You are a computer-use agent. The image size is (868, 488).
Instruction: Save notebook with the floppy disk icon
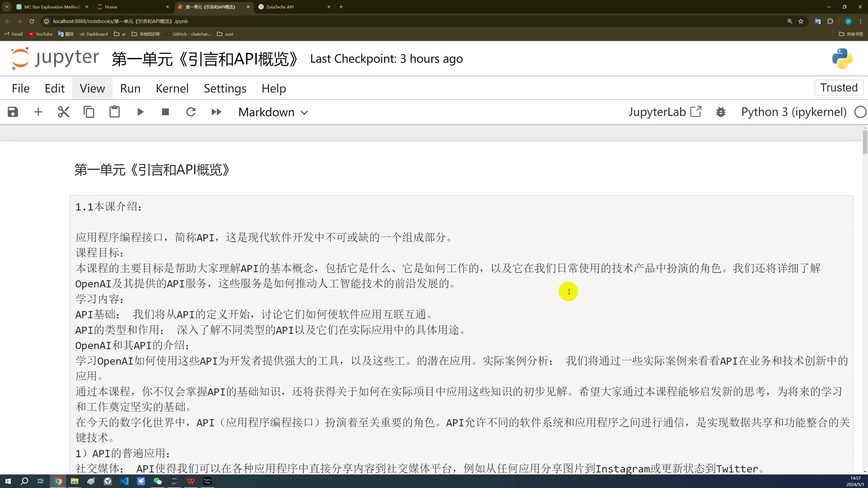pyautogui.click(x=13, y=112)
